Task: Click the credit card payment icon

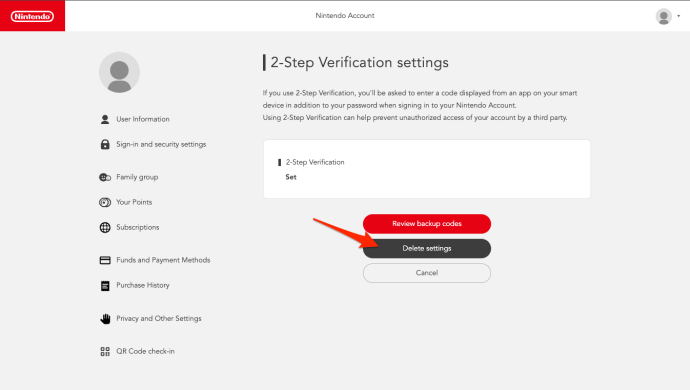Action: click(x=105, y=260)
